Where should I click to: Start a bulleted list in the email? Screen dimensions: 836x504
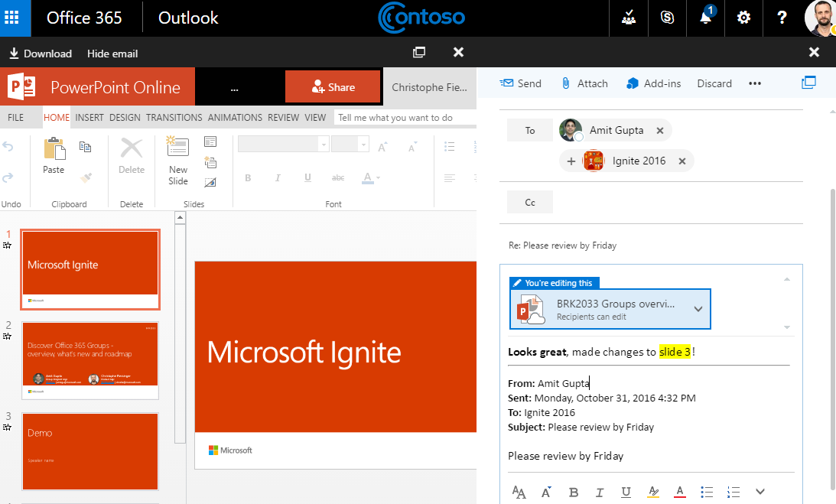pyautogui.click(x=706, y=492)
